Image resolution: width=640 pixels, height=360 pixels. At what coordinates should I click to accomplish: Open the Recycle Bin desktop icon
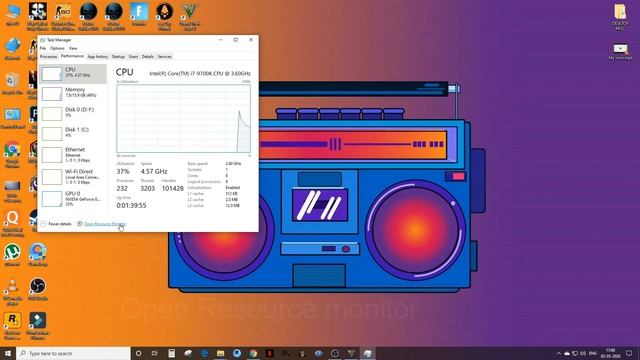pyautogui.click(x=13, y=84)
